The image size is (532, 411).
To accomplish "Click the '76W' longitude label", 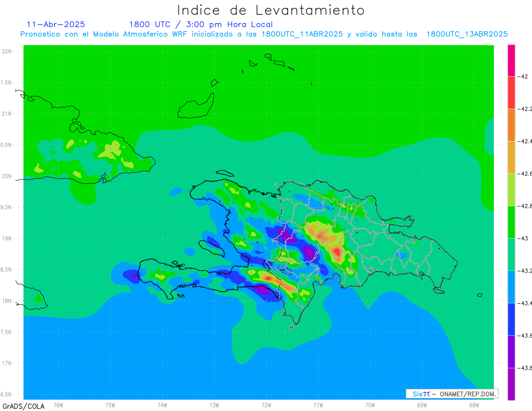I will pos(58,405).
